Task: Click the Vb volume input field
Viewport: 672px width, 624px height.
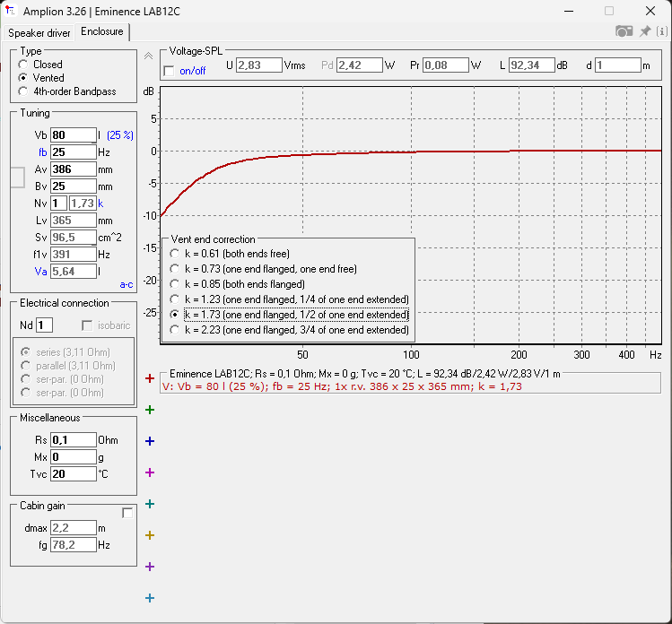Action: coord(74,135)
